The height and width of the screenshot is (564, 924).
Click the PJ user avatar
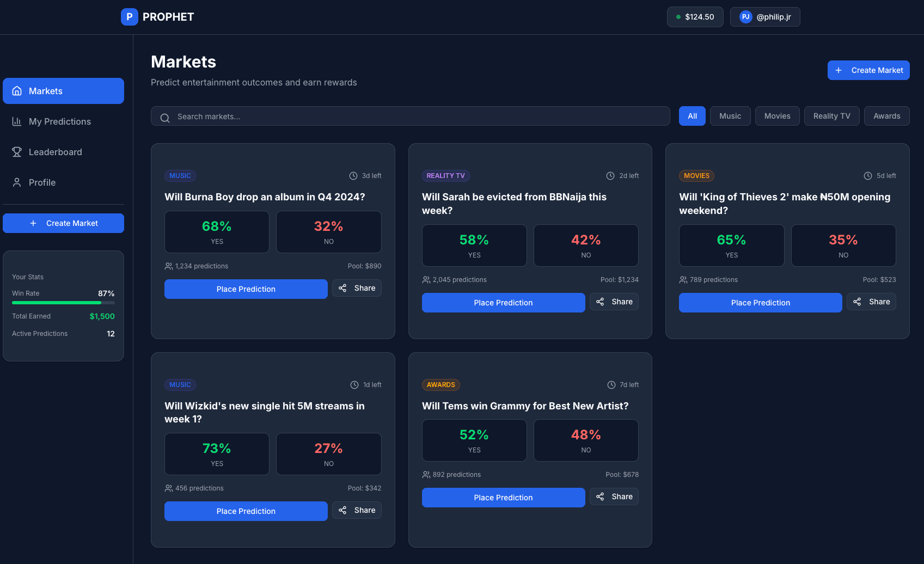[x=745, y=17]
